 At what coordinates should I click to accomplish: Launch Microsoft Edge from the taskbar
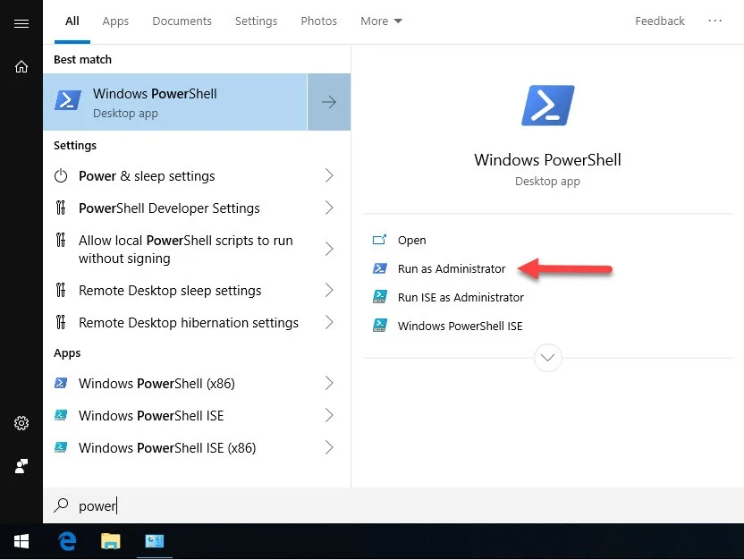67,540
